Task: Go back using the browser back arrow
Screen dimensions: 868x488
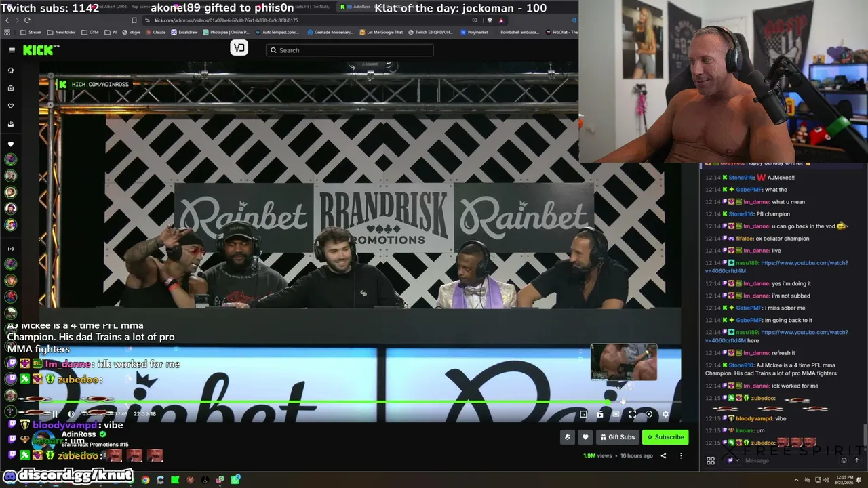Action: pos(7,20)
